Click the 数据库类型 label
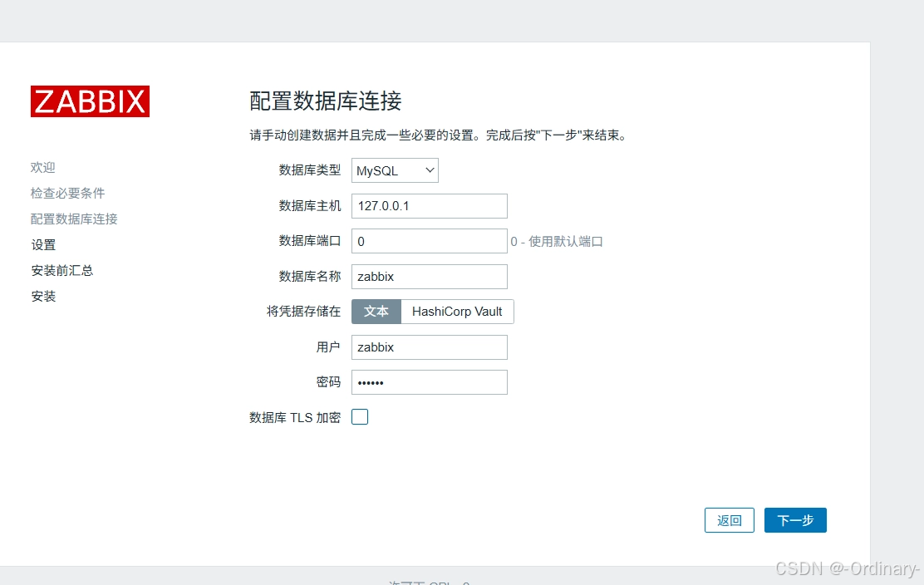This screenshot has height=585, width=924. (x=310, y=170)
